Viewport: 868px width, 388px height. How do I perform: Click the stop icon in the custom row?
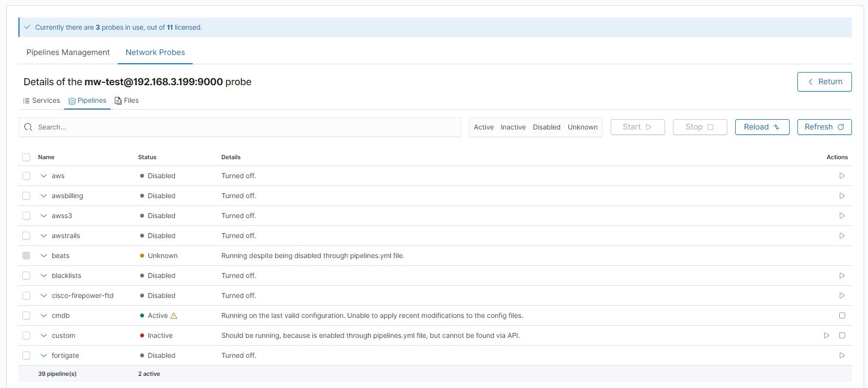842,335
